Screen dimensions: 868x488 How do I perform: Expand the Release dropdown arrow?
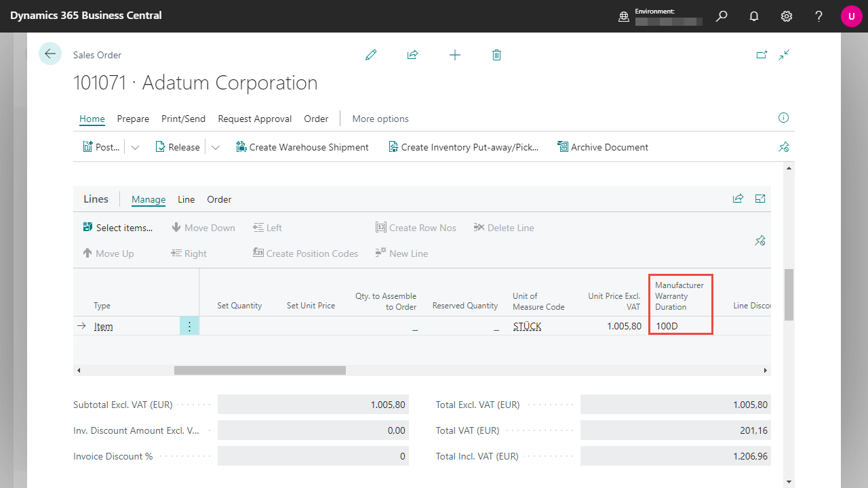coord(216,147)
